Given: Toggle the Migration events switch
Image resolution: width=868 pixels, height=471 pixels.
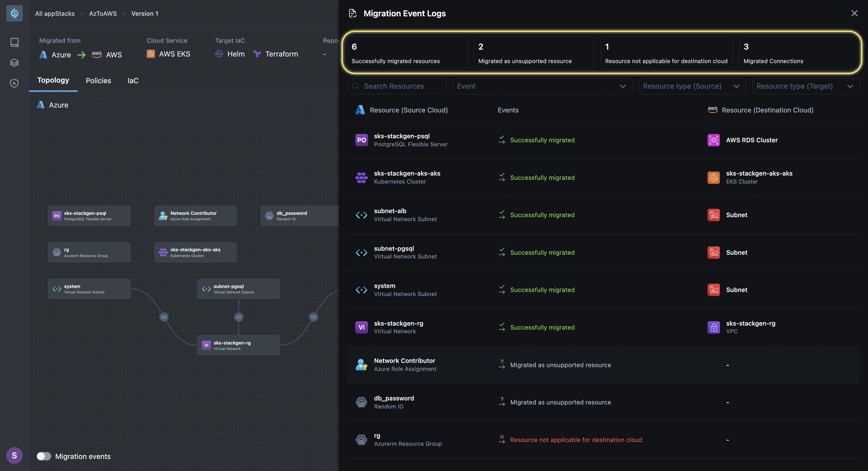Looking at the screenshot, I should pos(44,456).
